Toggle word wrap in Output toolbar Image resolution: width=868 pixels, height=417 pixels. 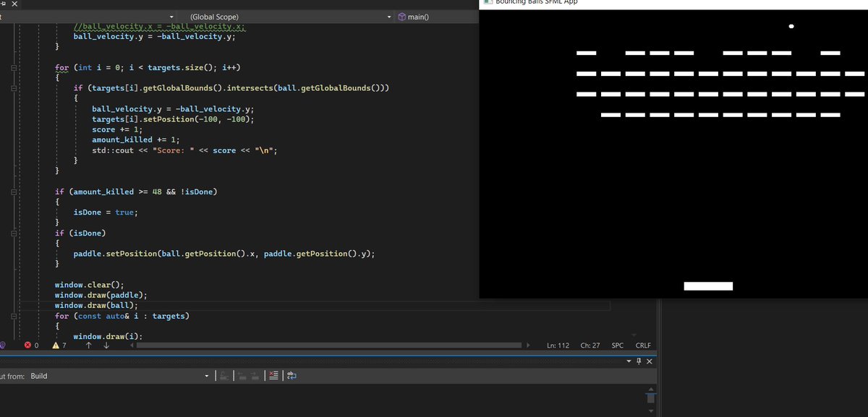pyautogui.click(x=292, y=376)
